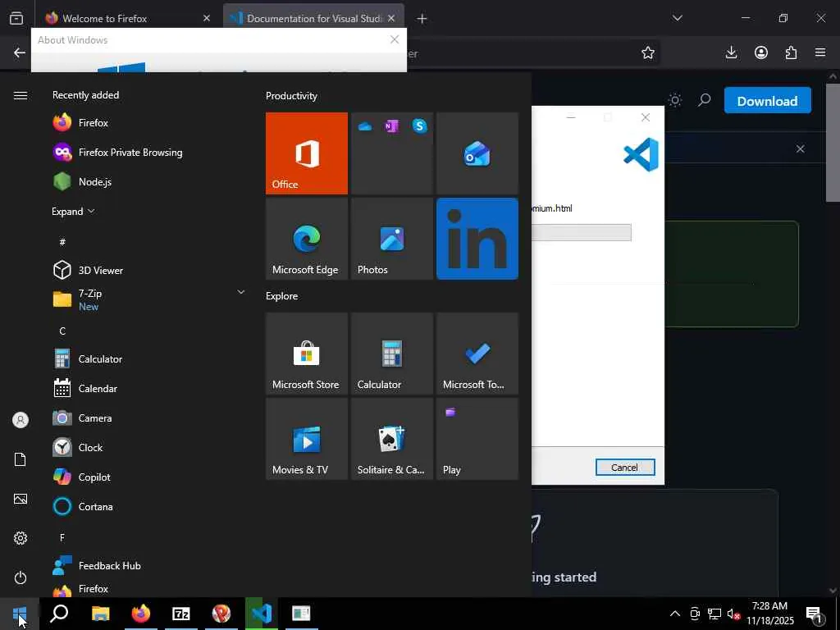The image size is (840, 630).
Task: Switch to Welcome to Firefox tab
Action: (x=127, y=18)
